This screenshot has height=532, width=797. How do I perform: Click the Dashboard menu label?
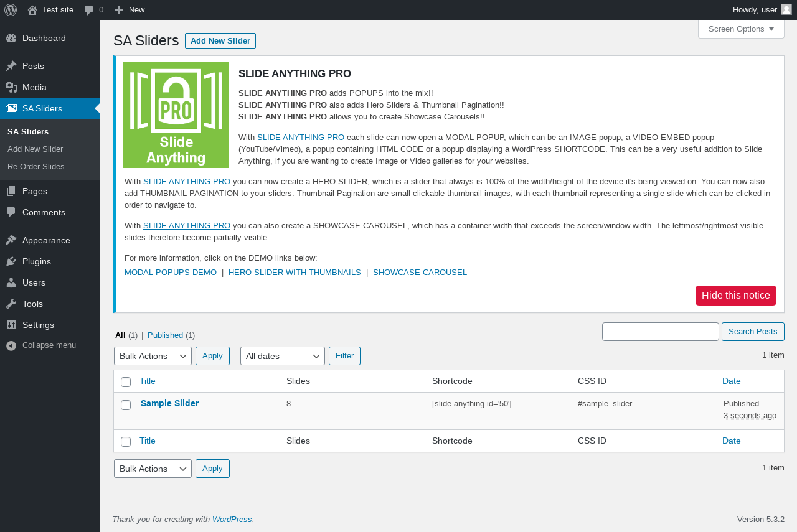(44, 38)
